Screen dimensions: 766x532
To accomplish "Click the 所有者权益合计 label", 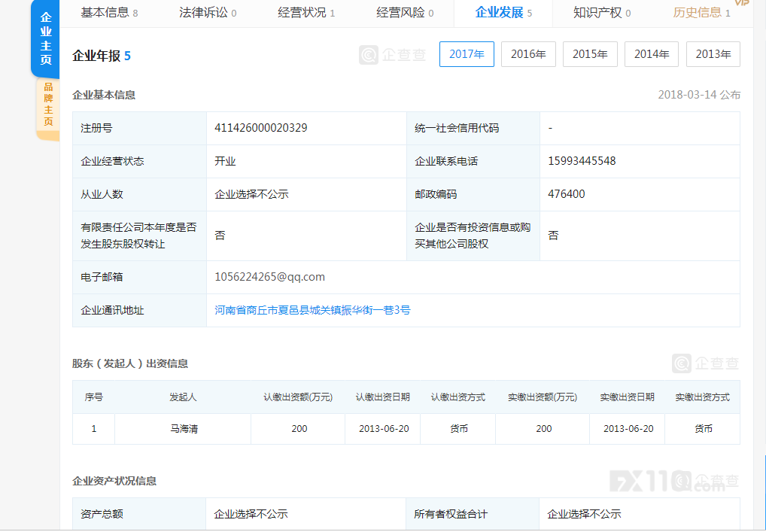I will coord(451,514).
